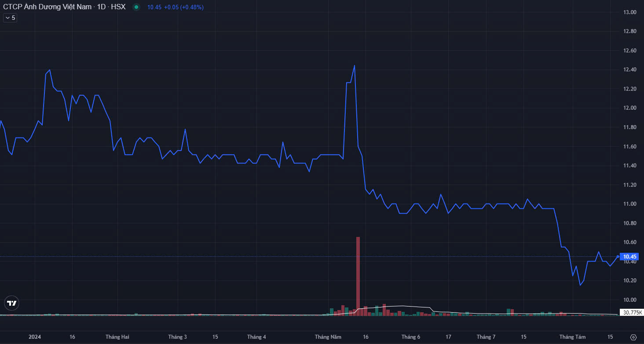Click the Tháng 7 time axis label
644x344 pixels.
(x=487, y=337)
